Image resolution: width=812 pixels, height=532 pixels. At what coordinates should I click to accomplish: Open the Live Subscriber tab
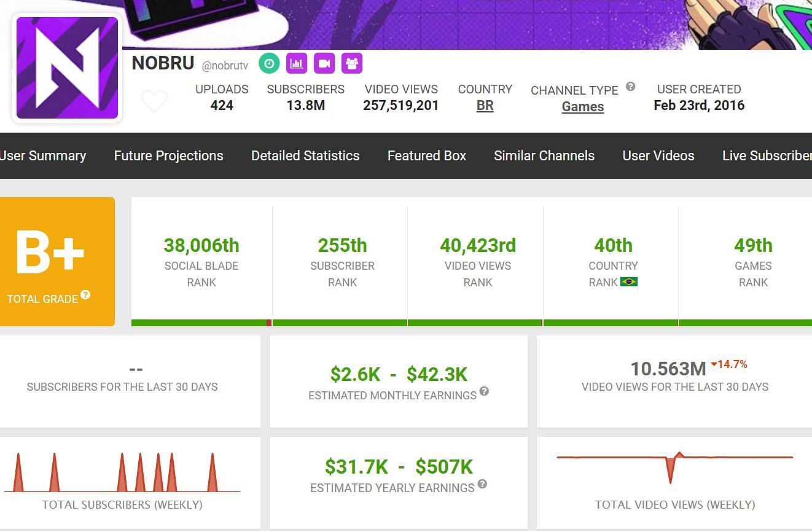tap(767, 156)
